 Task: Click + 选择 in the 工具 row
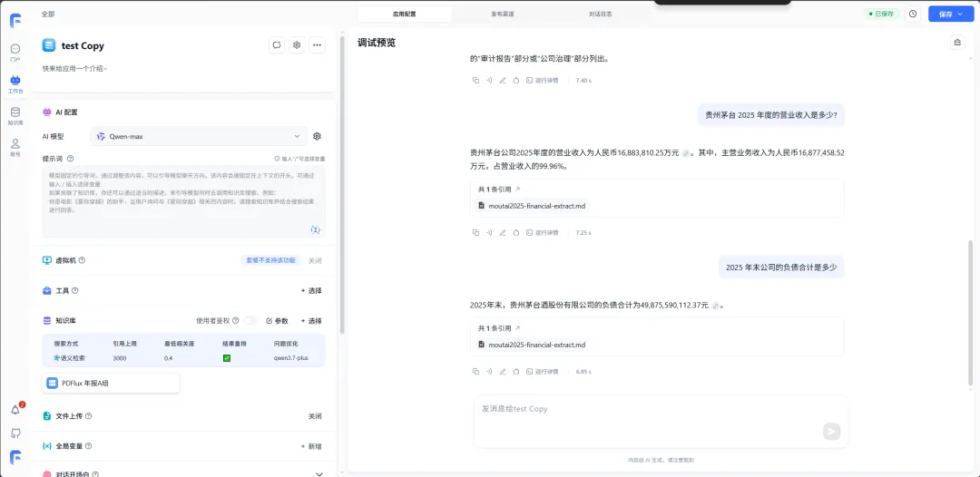click(x=311, y=291)
